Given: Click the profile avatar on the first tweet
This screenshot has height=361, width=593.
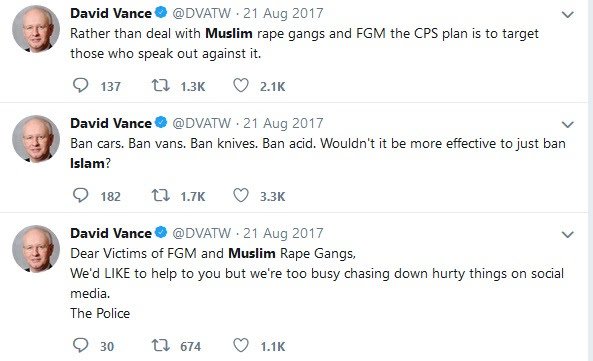Looking at the screenshot, I should pos(36,29).
